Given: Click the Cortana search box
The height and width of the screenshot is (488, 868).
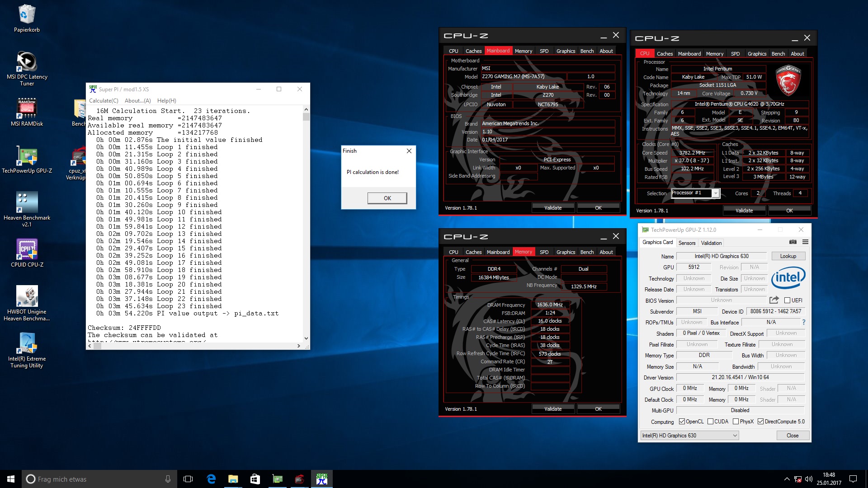Looking at the screenshot, I should (99, 479).
